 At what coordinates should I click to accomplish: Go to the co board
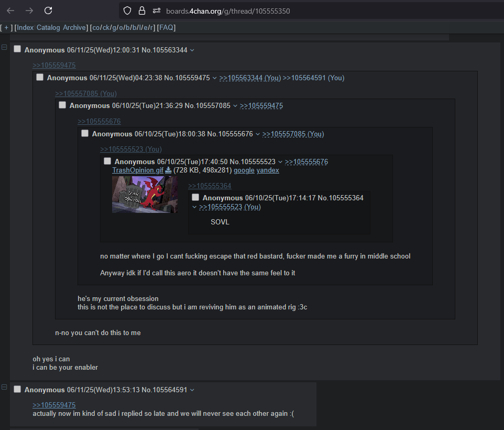pyautogui.click(x=96, y=28)
